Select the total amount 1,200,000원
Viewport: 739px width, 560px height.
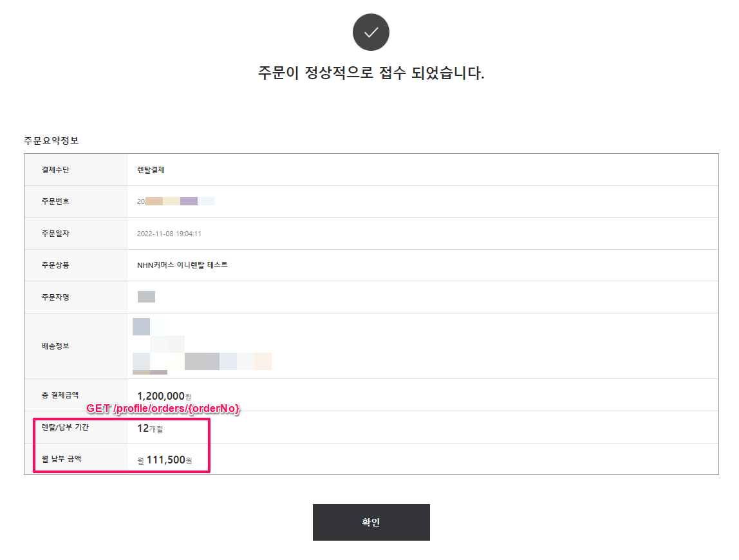click(164, 396)
